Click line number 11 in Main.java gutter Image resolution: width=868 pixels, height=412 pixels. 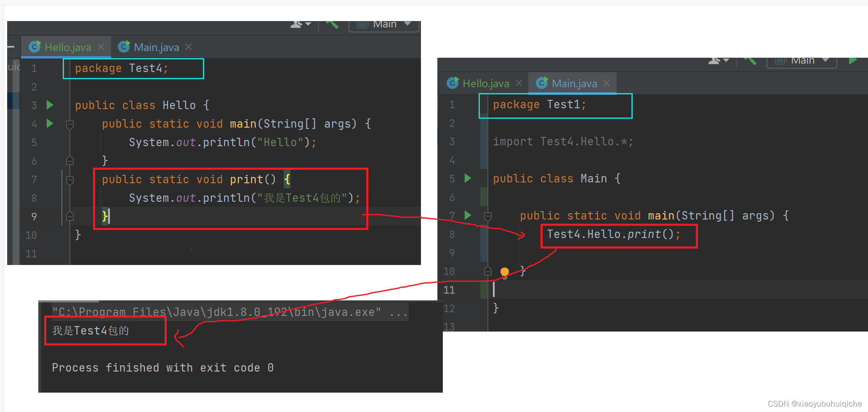449,290
